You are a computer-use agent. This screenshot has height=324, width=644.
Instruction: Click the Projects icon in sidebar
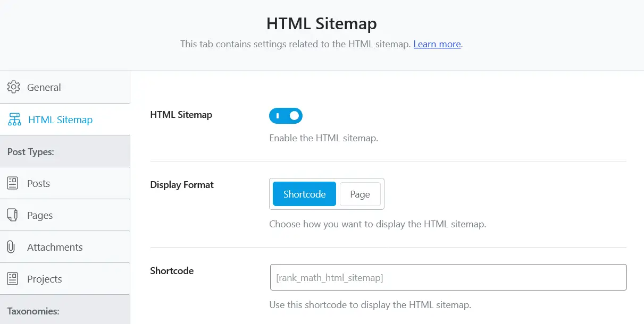click(12, 279)
